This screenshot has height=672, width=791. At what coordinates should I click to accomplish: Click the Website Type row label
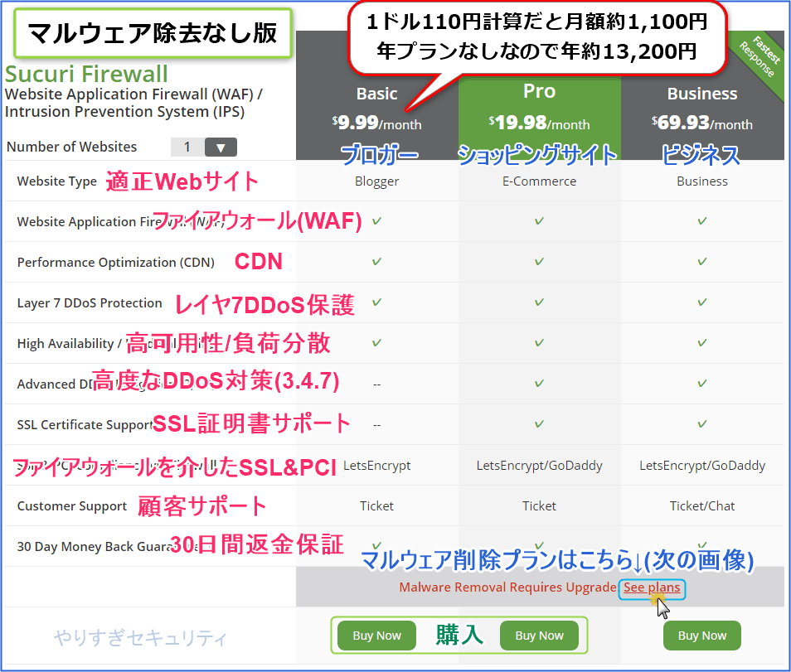point(57,181)
